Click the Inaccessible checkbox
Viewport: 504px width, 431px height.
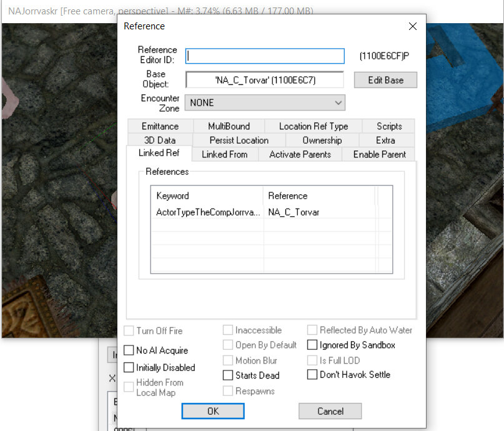(x=228, y=330)
